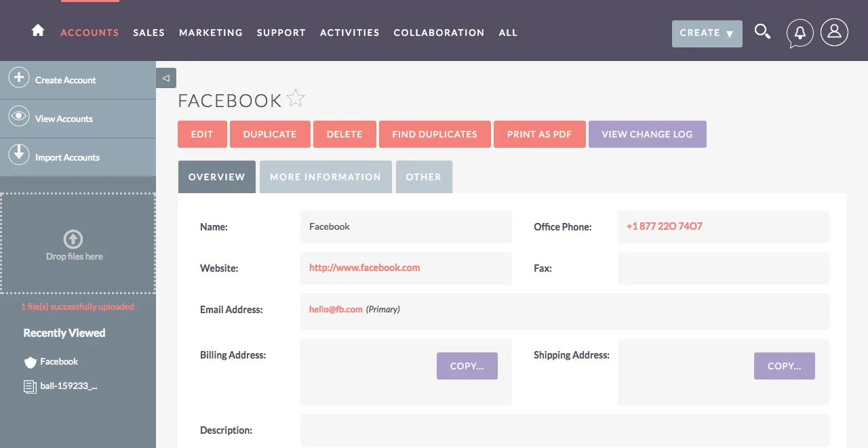
Task: Open the search magnifier icon
Action: 762,32
